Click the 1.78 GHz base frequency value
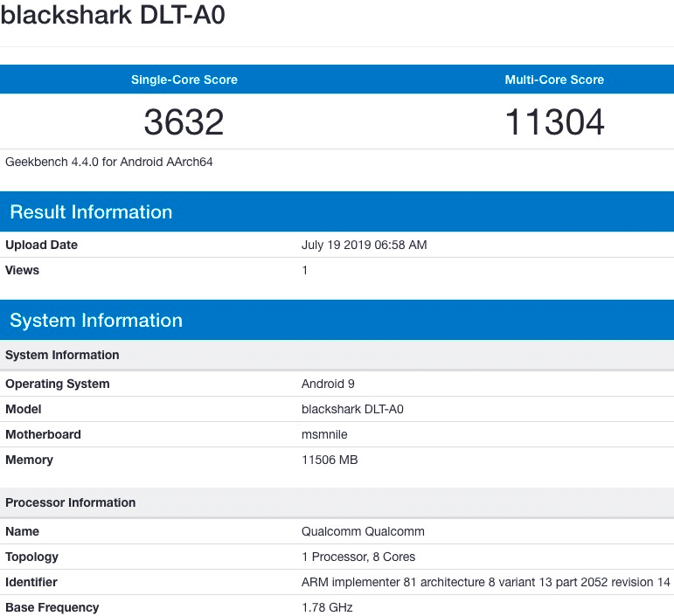Screen dimensions: 674x616 (327, 607)
